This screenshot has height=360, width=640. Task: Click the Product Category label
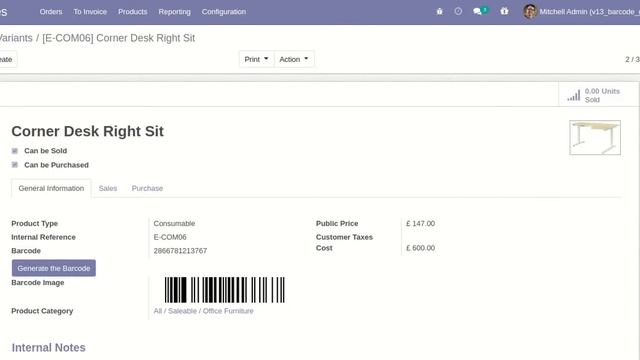42,311
